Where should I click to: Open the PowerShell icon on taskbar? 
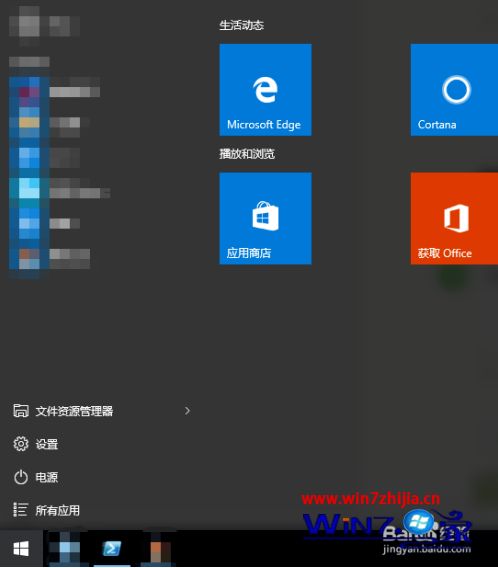point(112,548)
